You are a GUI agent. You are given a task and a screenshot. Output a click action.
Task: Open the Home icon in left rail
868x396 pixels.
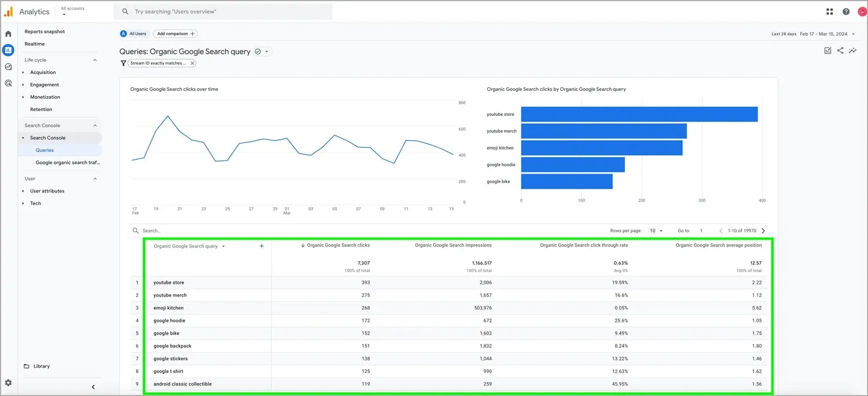[x=8, y=34]
